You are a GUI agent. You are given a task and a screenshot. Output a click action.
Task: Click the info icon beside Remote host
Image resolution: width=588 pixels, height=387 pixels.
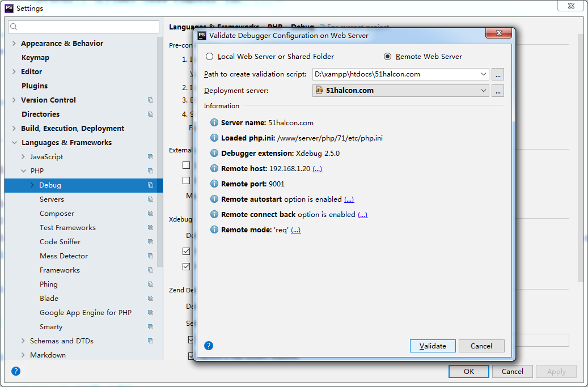click(214, 169)
